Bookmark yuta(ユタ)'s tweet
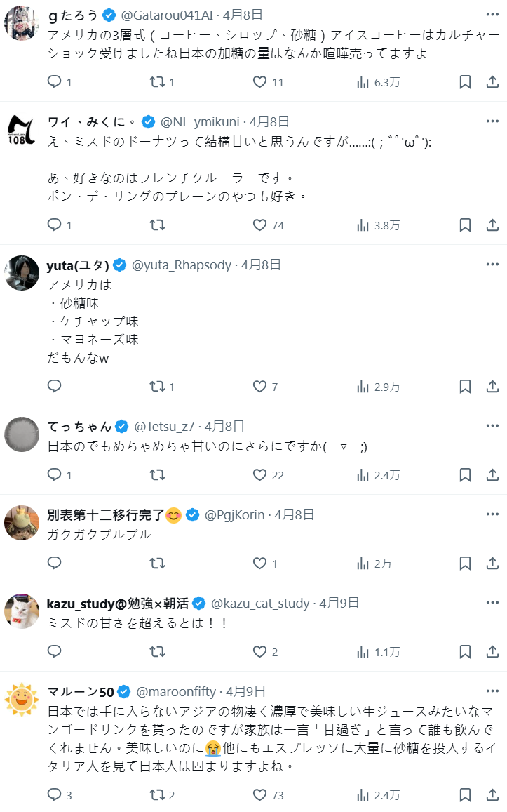Screen dimensions: 507x812 coord(465,387)
